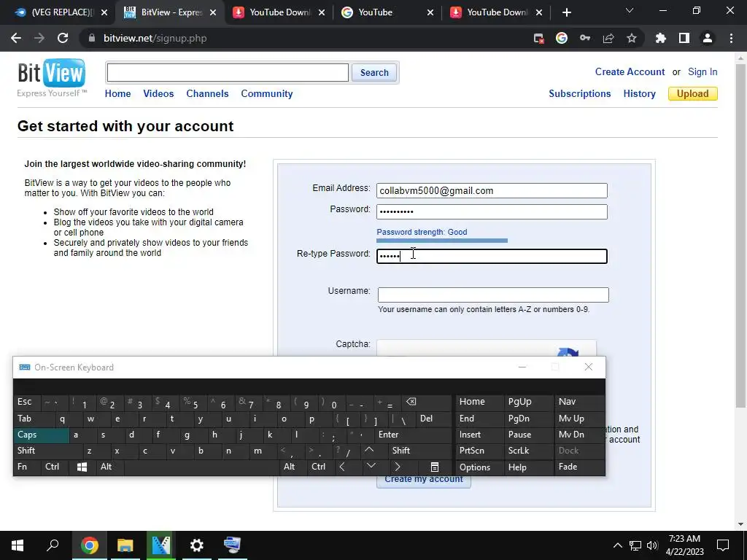Click the address bar URL
747x560 pixels.
coord(155,38)
